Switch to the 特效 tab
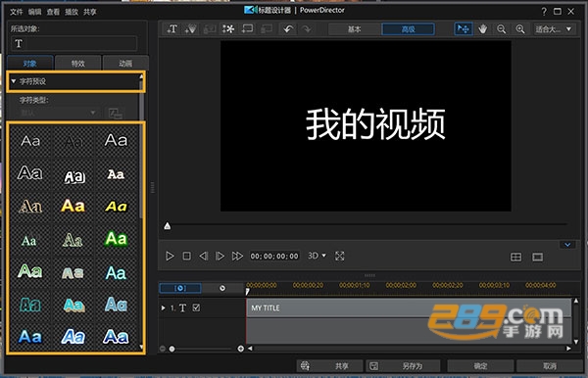The width and height of the screenshot is (588, 378). click(x=78, y=63)
